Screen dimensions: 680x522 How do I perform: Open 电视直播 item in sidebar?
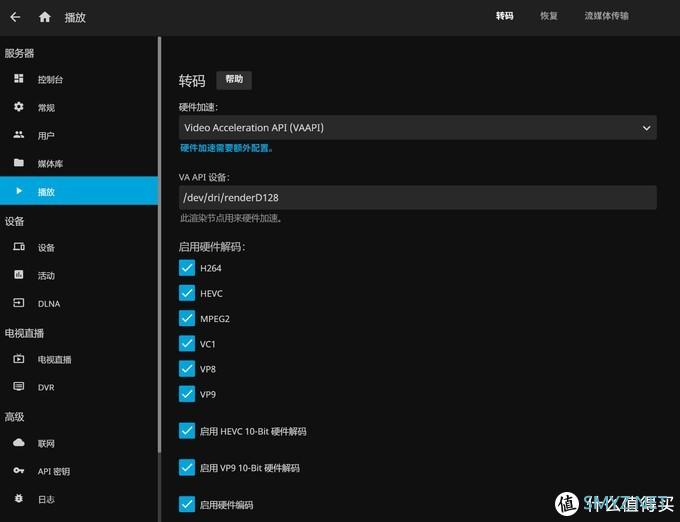tap(79, 359)
